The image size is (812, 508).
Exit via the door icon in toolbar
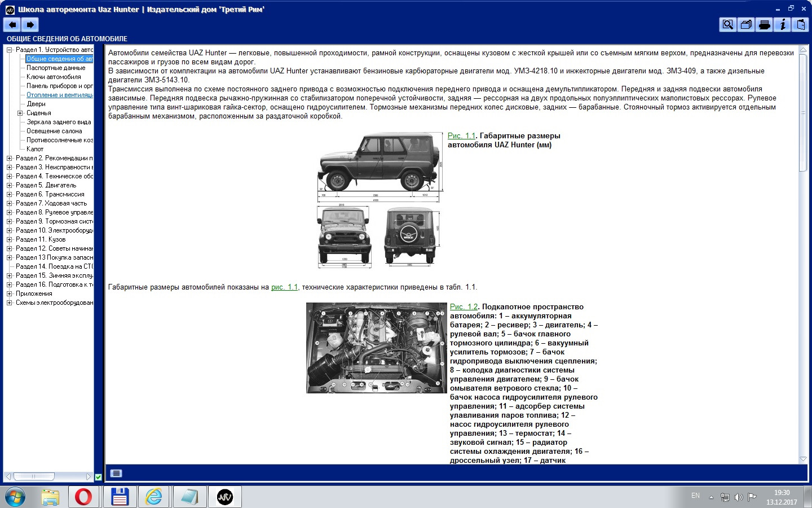800,24
